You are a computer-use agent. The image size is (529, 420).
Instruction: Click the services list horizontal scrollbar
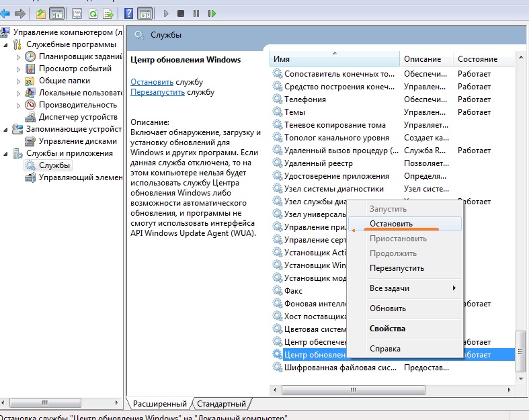(x=354, y=390)
